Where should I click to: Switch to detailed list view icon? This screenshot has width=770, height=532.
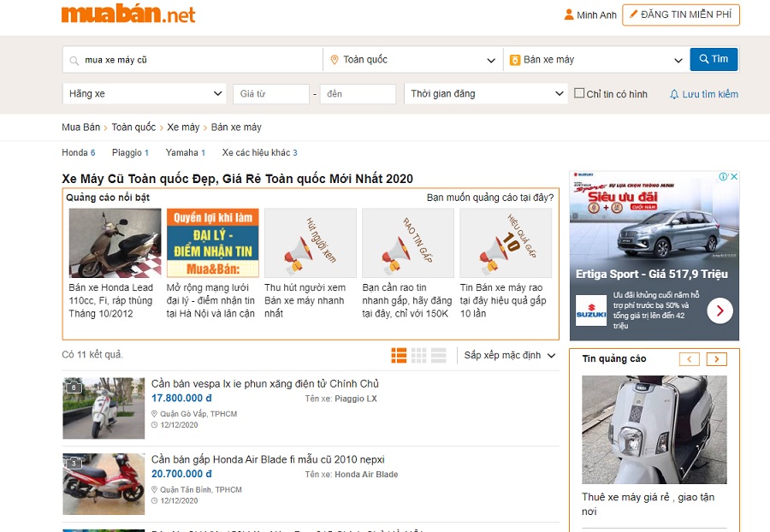(x=399, y=355)
